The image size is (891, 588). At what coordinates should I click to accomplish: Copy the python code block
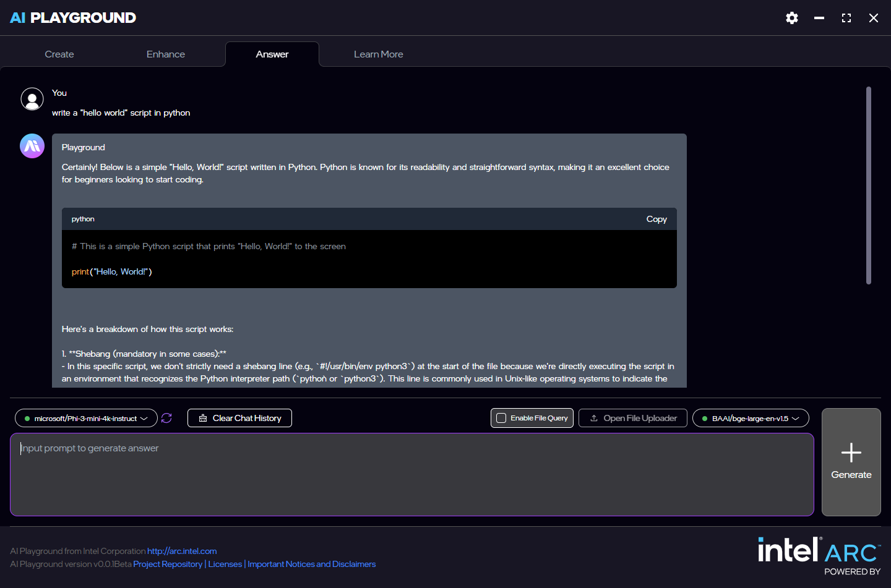click(x=656, y=219)
